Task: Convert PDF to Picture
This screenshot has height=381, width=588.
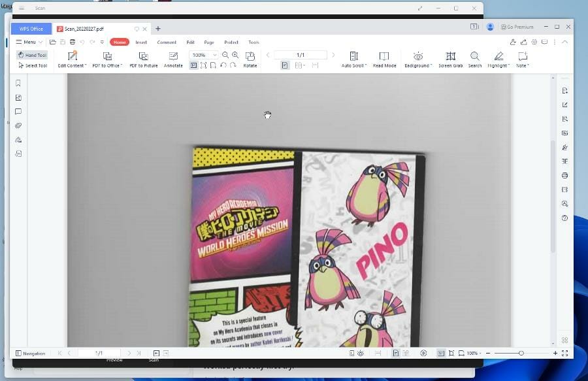Action: (144, 59)
